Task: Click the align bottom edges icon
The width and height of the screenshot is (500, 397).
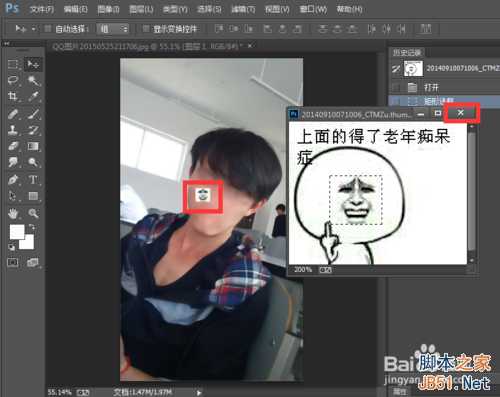Action: [248, 29]
